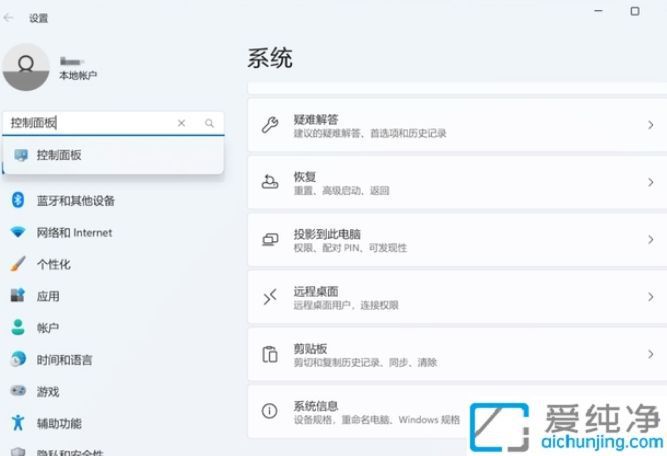The height and width of the screenshot is (456, 667).
Task: Clear the search box with the X
Action: click(181, 123)
